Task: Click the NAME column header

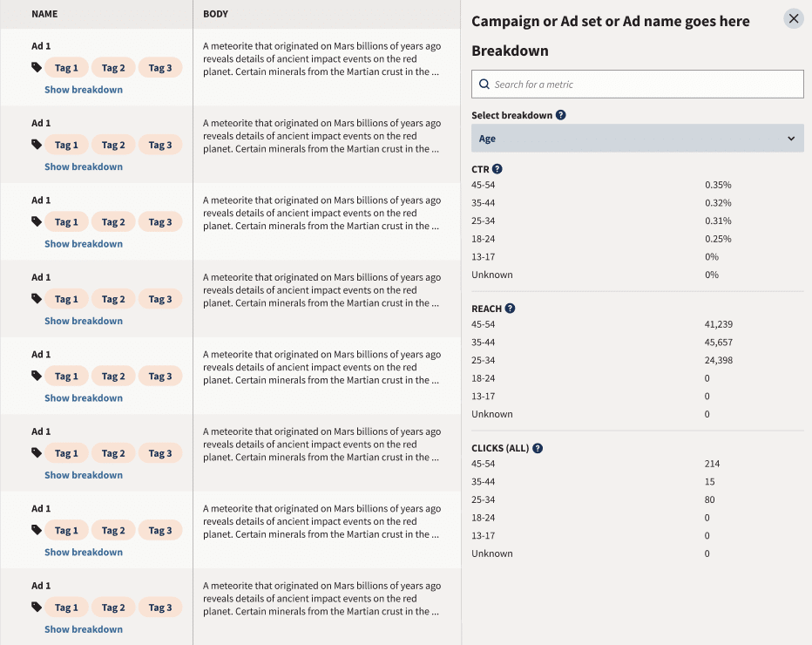Action: tap(44, 15)
